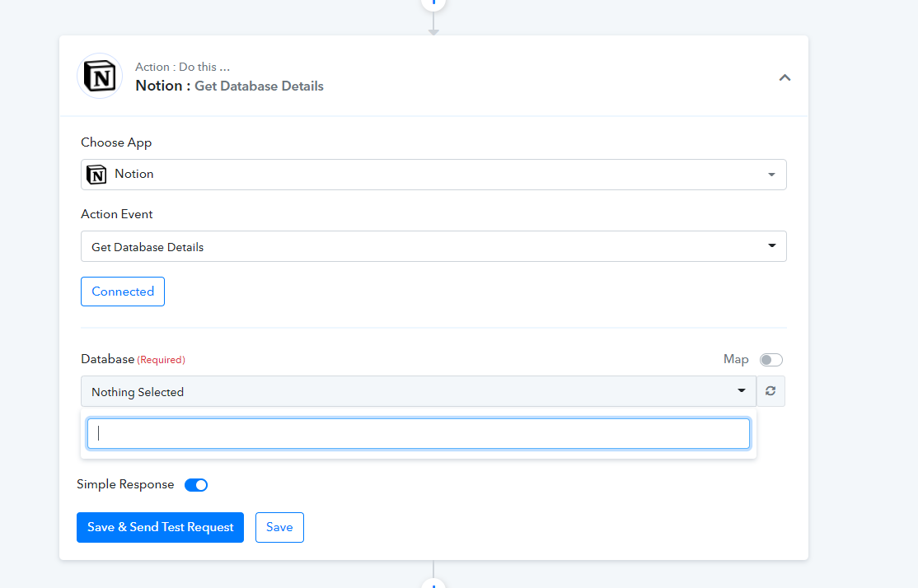Viewport: 918px width, 588px height.
Task: Enable the Map toggle for Database
Action: click(770, 360)
